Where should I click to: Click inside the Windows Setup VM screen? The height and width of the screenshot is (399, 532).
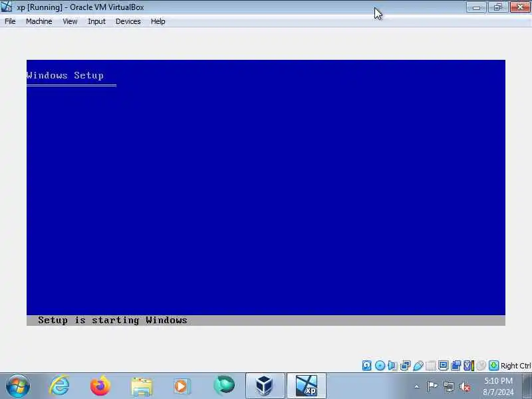tap(265, 193)
